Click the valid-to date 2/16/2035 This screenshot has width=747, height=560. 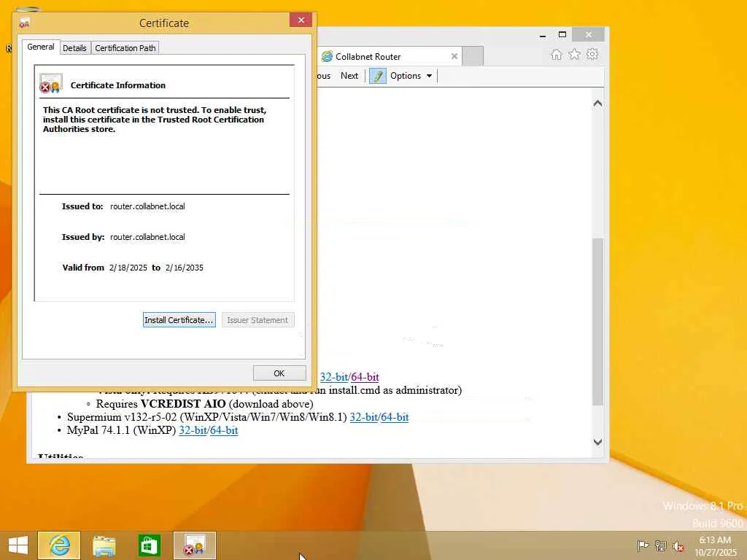point(185,268)
